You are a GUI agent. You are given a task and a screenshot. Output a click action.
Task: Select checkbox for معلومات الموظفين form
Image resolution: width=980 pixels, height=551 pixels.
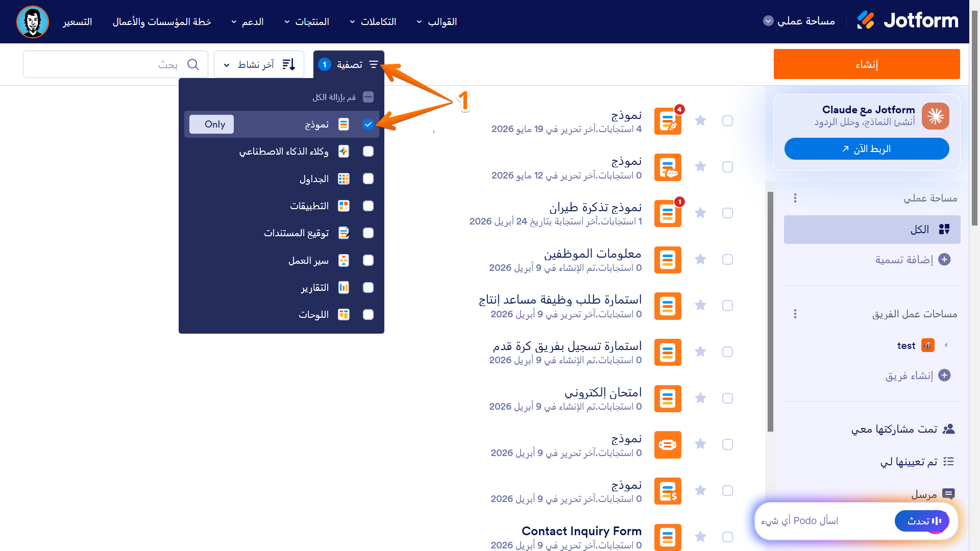click(x=727, y=260)
